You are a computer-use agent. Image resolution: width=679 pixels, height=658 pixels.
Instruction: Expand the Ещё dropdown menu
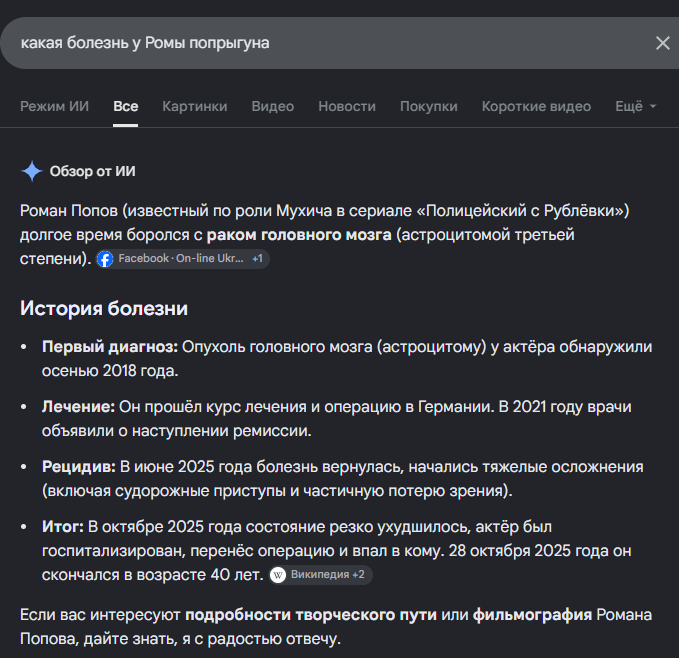[x=636, y=106]
